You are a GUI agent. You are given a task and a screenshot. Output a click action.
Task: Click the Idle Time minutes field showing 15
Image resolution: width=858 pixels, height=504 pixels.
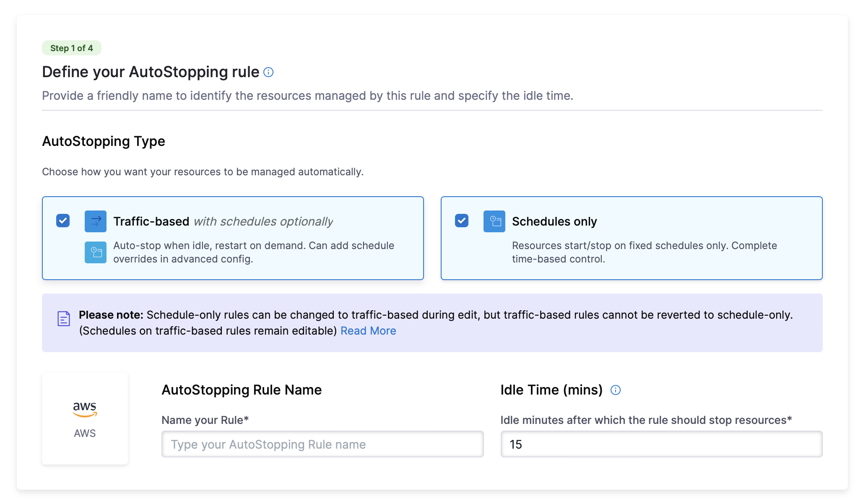point(661,444)
